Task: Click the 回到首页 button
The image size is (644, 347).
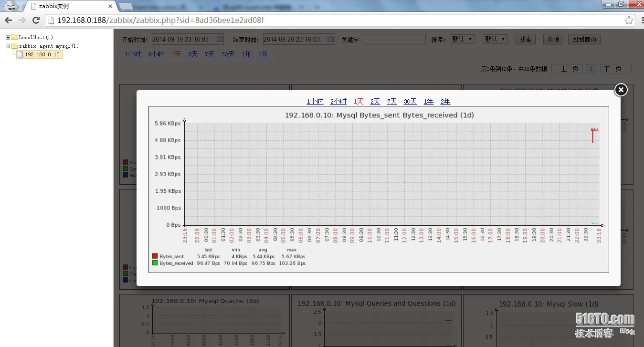Action: point(585,39)
